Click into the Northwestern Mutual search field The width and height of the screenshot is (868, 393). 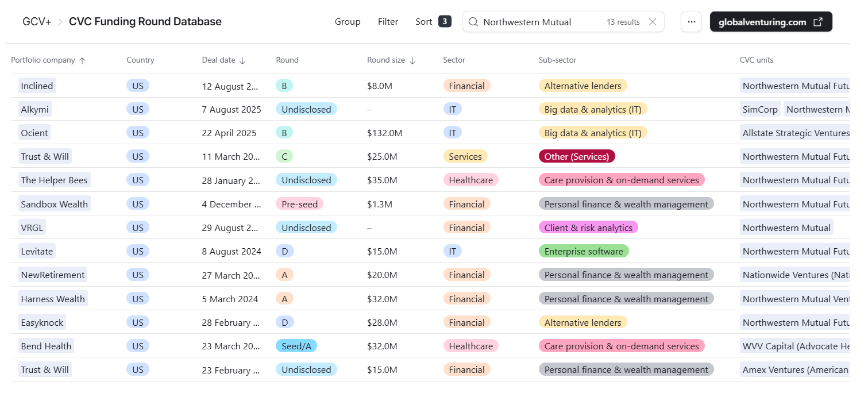(540, 22)
